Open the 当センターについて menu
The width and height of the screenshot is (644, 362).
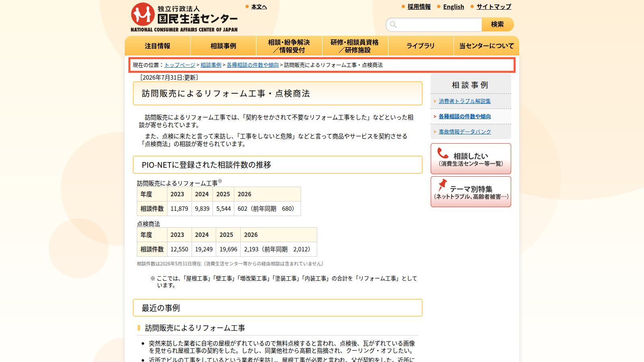tap(487, 46)
